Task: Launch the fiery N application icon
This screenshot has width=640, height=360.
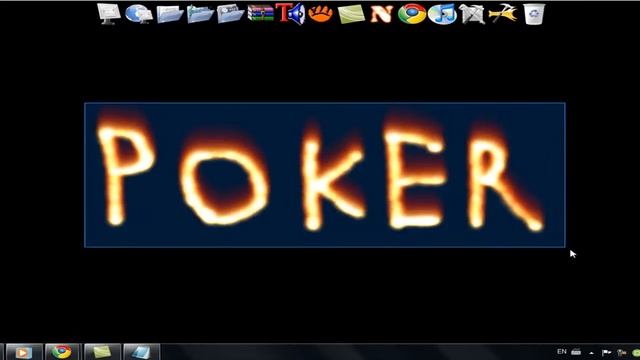Action: pos(381,14)
